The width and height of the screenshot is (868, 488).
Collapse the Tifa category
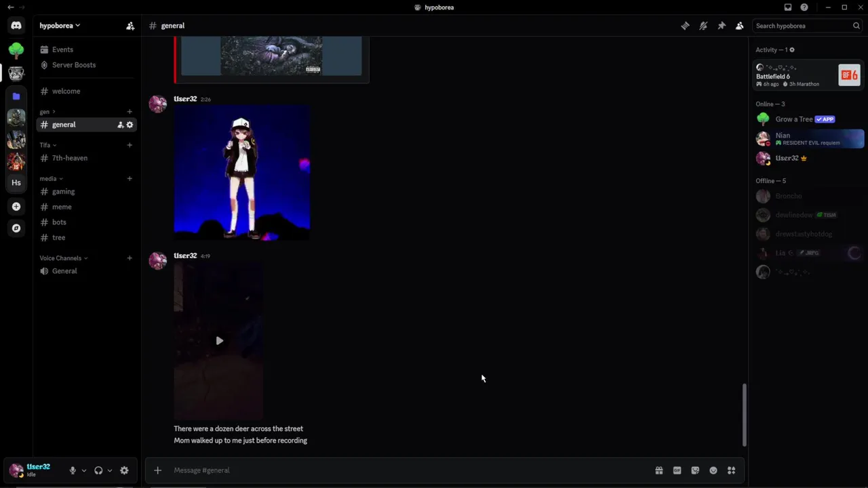click(47, 145)
